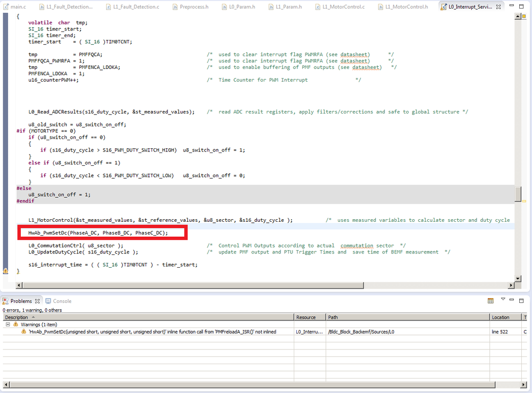Sort problems by Resource column
The height and width of the screenshot is (393, 532).
click(x=310, y=317)
